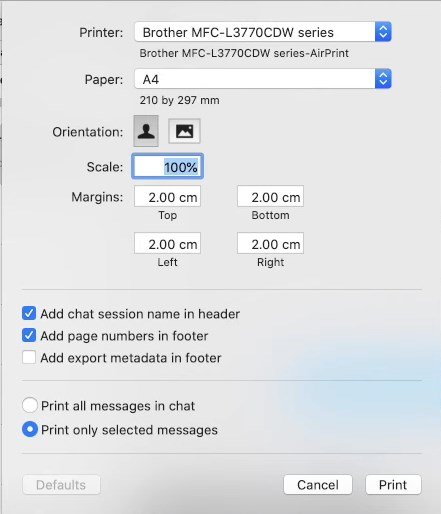Click the Brother MFC-L3770CDW series-AirPrint text
The width and height of the screenshot is (441, 514).
click(x=244, y=53)
